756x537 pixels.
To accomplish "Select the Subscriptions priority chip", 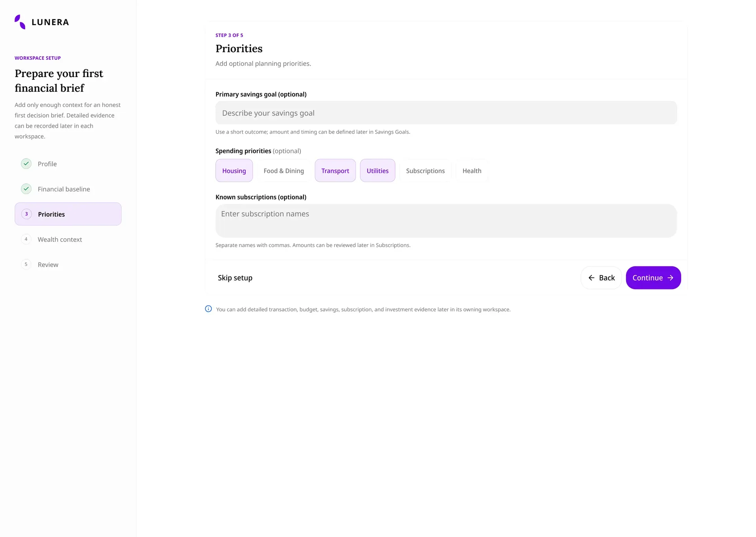I will coord(425,171).
